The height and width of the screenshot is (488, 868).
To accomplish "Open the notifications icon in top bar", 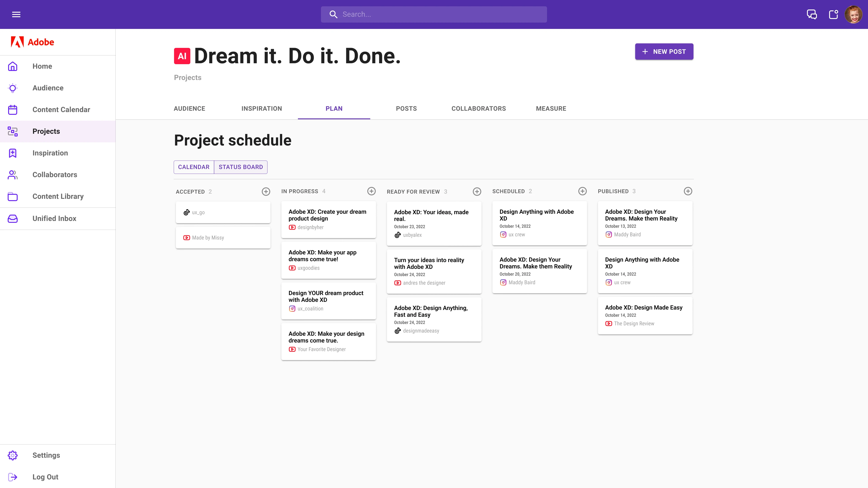I will 834,14.
